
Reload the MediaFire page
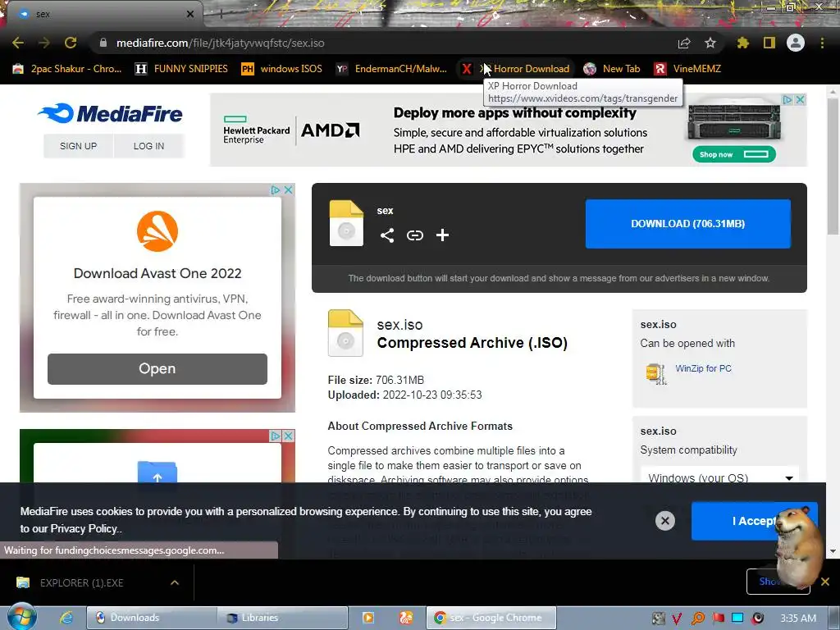[71, 43]
